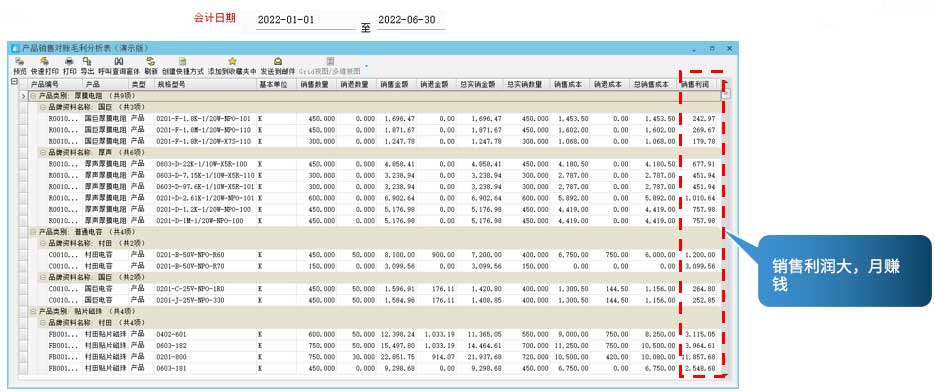Collapse the 品牌资料名称: 厚声 group
Screen dimensions: 935x392
[42, 152]
